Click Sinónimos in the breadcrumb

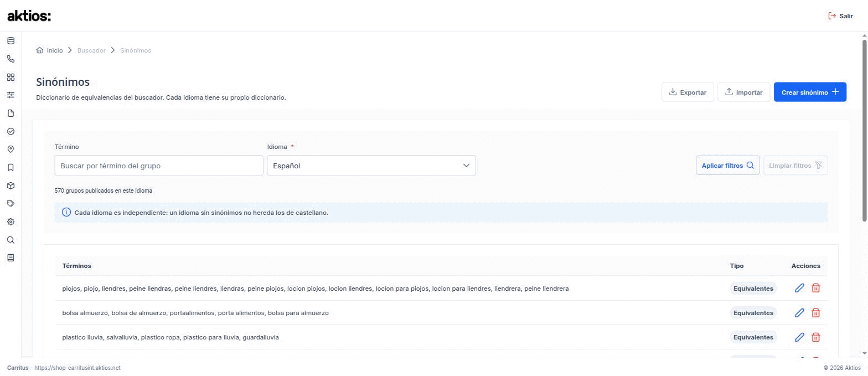[x=136, y=50]
